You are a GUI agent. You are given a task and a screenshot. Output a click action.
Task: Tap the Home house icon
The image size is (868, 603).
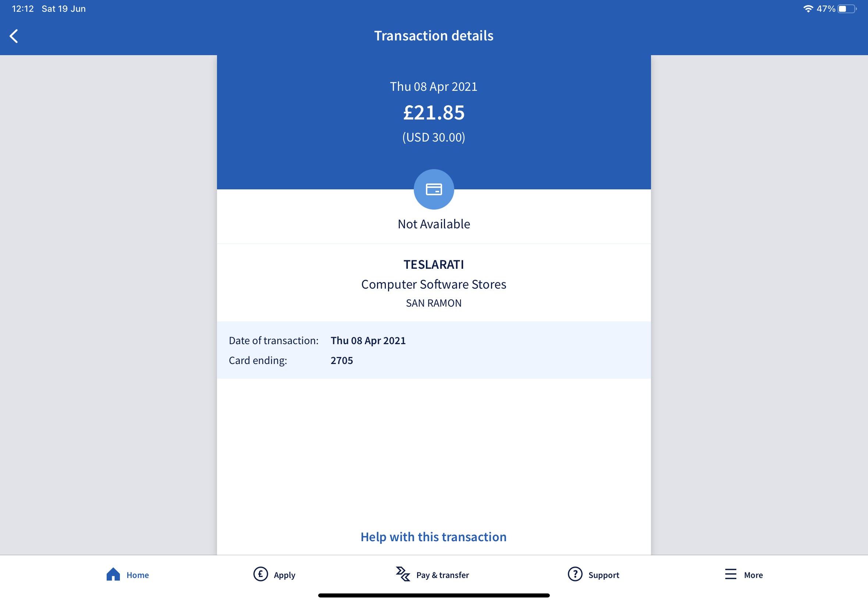click(113, 574)
